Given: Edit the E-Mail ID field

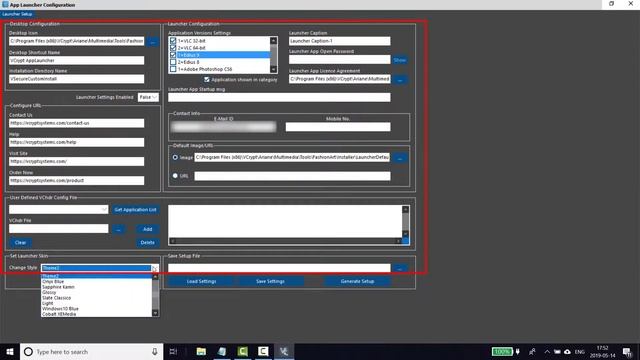Looking at the screenshot, I should coord(224,127).
